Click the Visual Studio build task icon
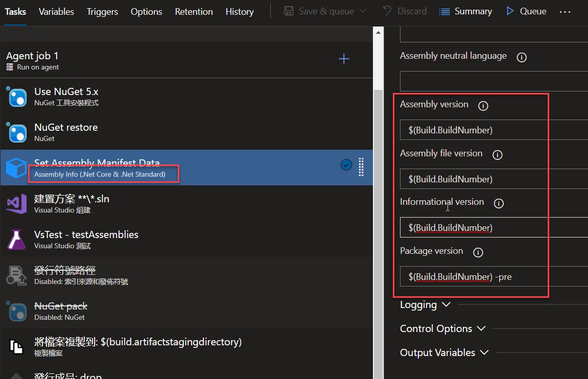588x379 pixels. pyautogui.click(x=16, y=204)
